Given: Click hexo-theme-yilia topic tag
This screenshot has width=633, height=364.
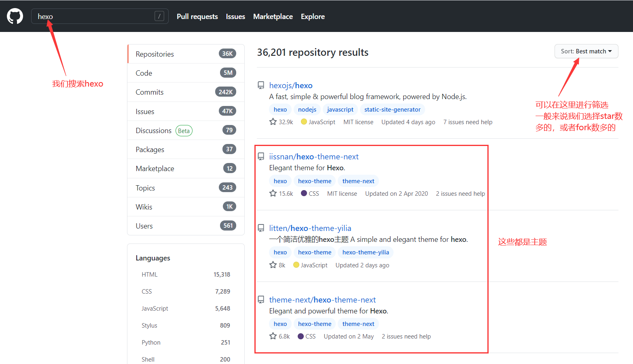Looking at the screenshot, I should pos(366,252).
